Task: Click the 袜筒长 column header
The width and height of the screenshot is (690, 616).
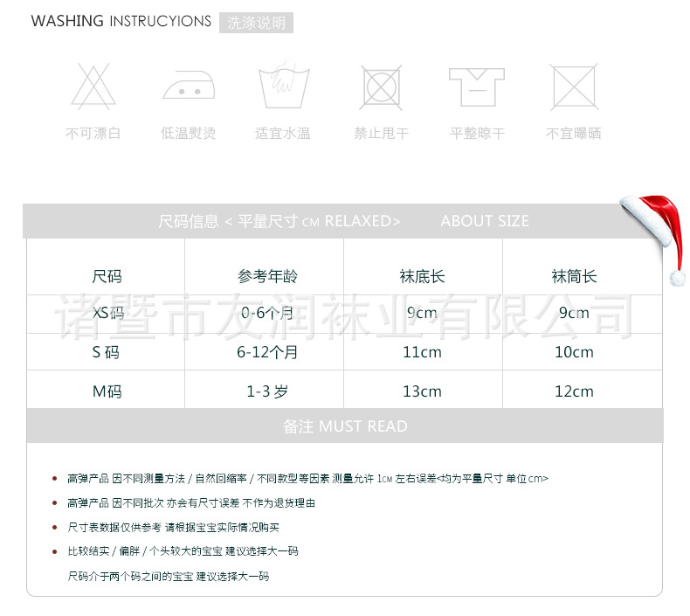Action: coord(574,276)
